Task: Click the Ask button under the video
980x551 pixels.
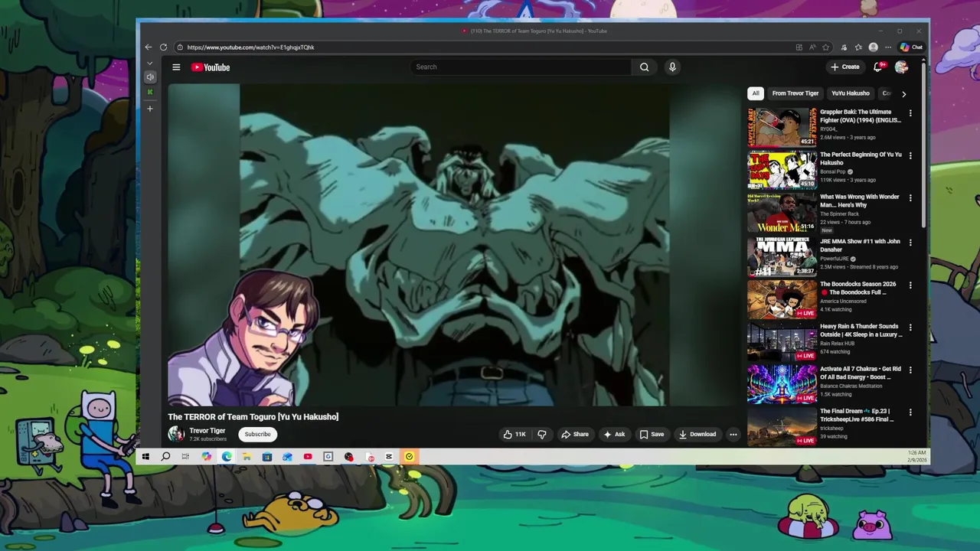Action: coord(614,434)
